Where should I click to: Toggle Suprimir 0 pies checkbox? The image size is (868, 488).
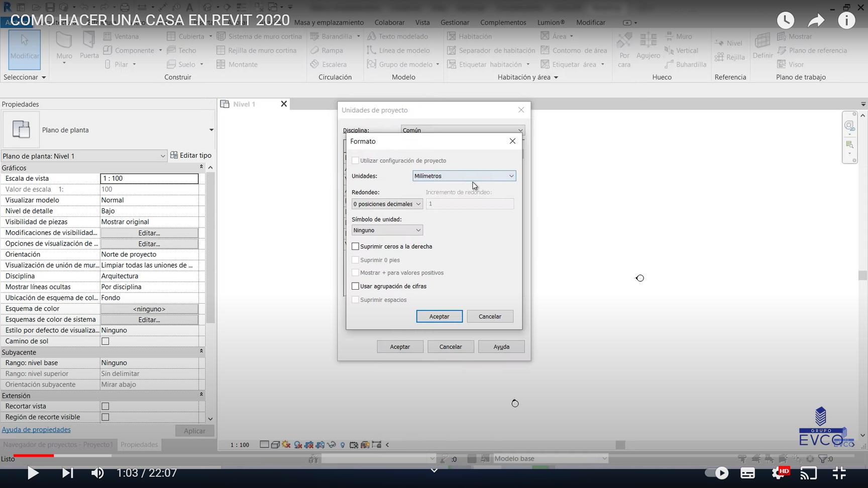click(356, 260)
